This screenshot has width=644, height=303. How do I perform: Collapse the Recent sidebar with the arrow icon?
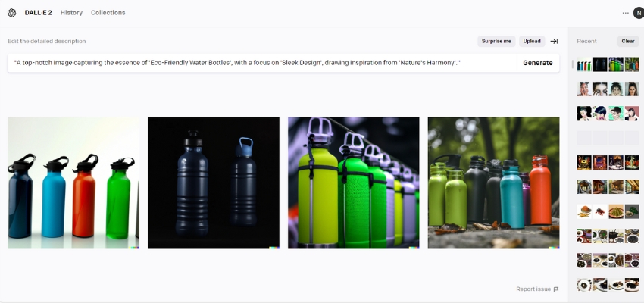[554, 41]
